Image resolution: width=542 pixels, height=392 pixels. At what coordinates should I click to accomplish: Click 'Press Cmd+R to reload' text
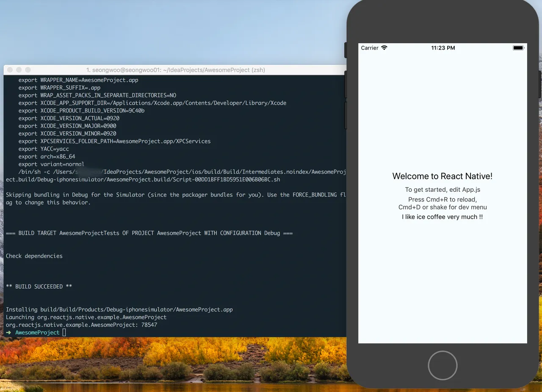pyautogui.click(x=442, y=199)
